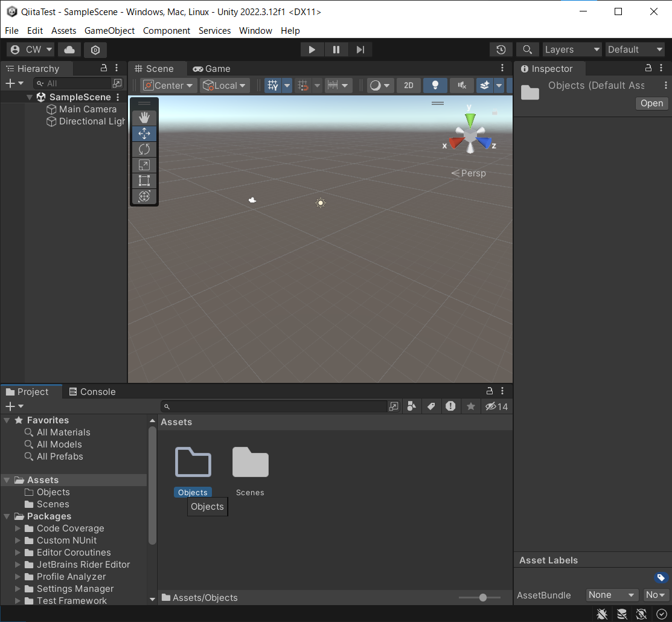Screen dimensions: 672x622
Task: Select the Move tool
Action: [144, 133]
